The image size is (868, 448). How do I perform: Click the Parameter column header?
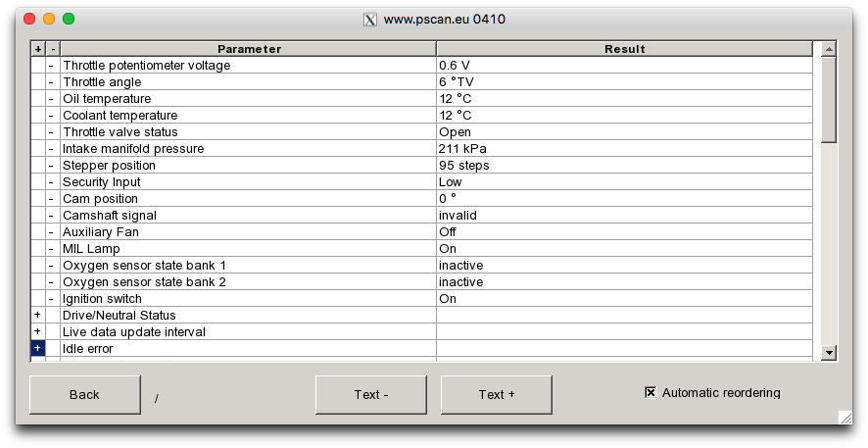coord(249,49)
